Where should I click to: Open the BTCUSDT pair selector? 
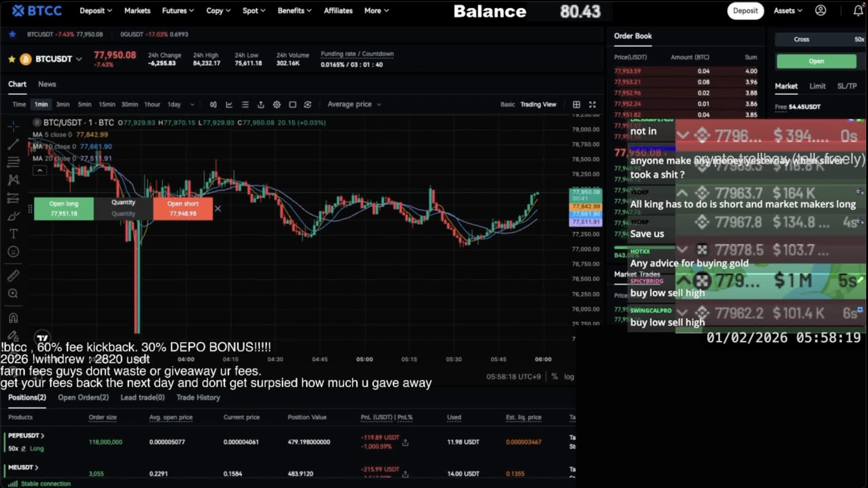pyautogui.click(x=59, y=59)
